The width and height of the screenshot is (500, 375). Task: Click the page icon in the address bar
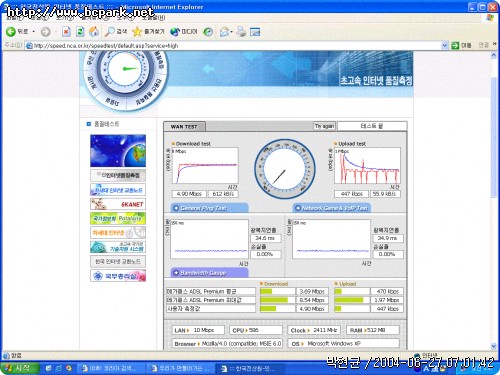point(29,46)
